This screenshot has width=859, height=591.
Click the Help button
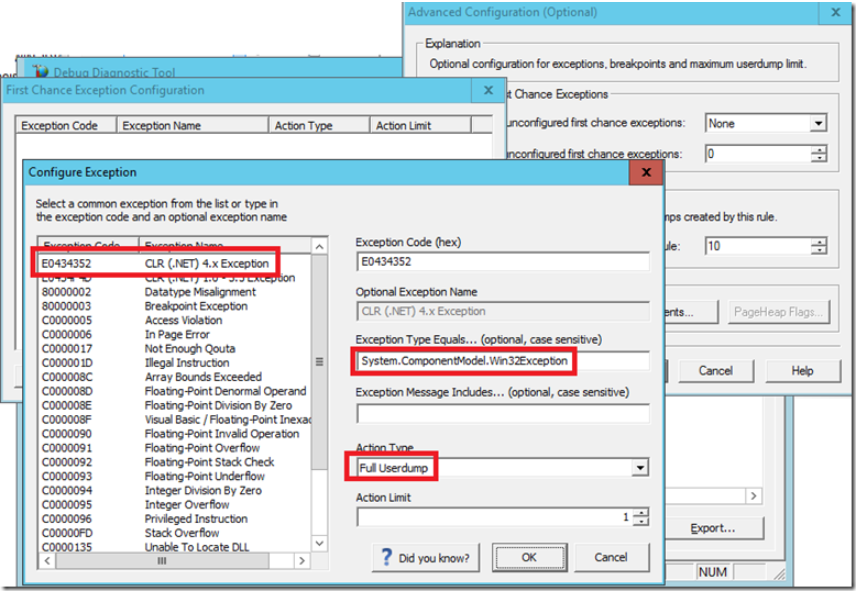click(x=802, y=370)
